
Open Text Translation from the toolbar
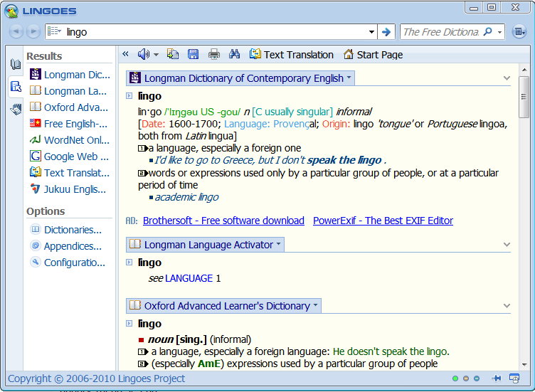[292, 54]
